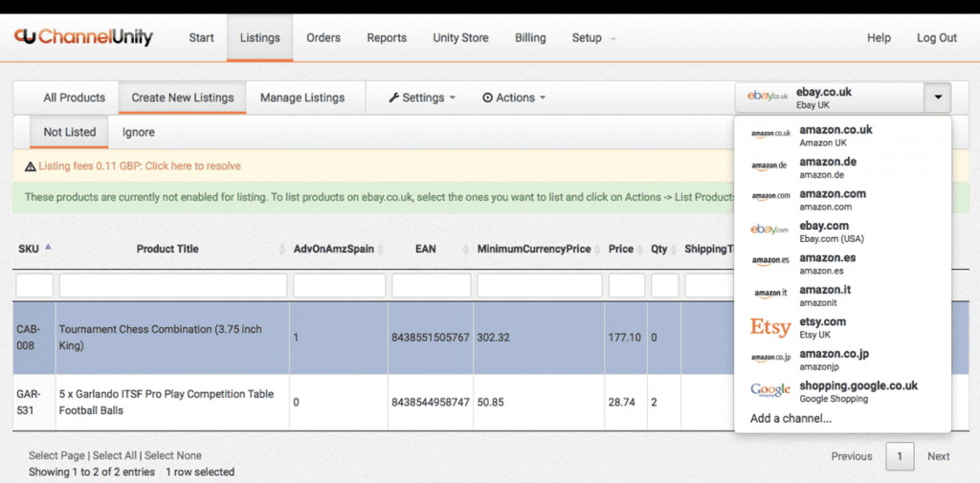This screenshot has width=980, height=483.
Task: Choose the amazon.it channel
Action: [x=843, y=296]
